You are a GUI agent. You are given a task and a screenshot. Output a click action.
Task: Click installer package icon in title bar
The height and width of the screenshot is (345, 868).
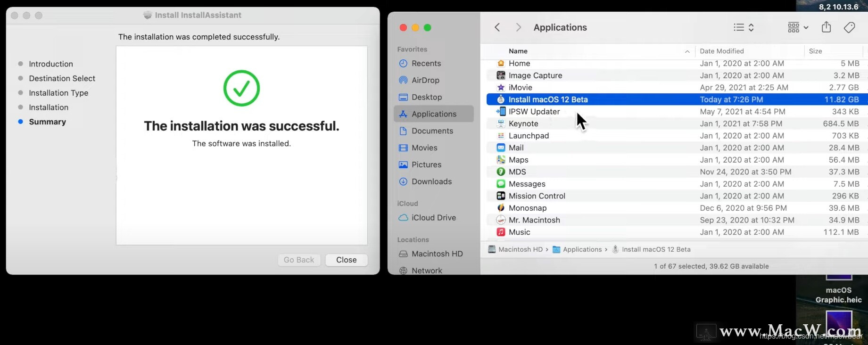click(x=148, y=15)
